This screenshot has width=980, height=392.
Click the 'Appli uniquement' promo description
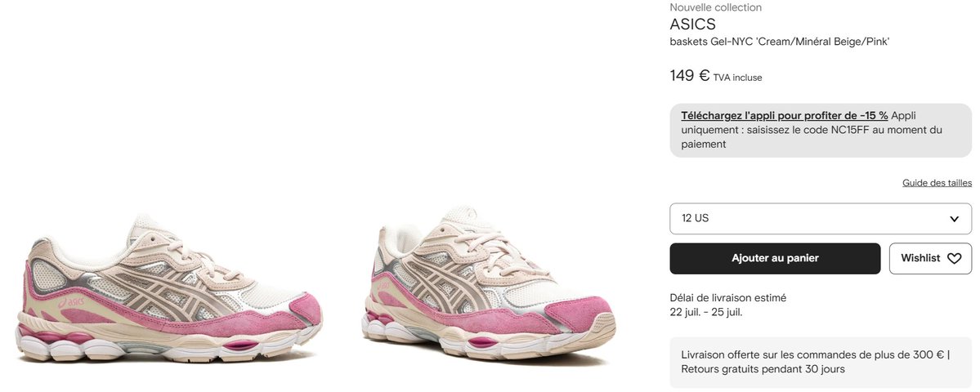coord(812,130)
